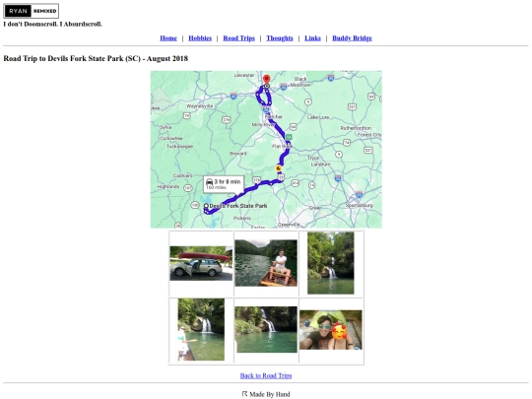This screenshot has width=532, height=399.
Task: Click the Road Trip to Devils Fork heading
Action: point(96,58)
